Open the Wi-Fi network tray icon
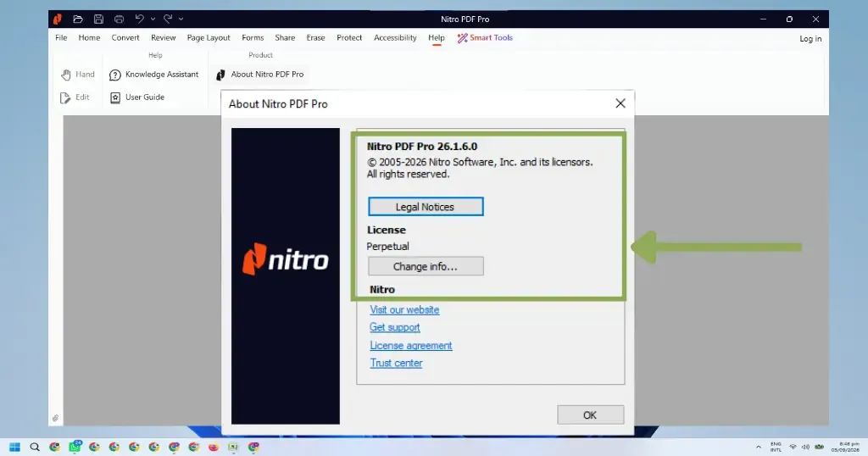The image size is (868, 456). pos(793,448)
